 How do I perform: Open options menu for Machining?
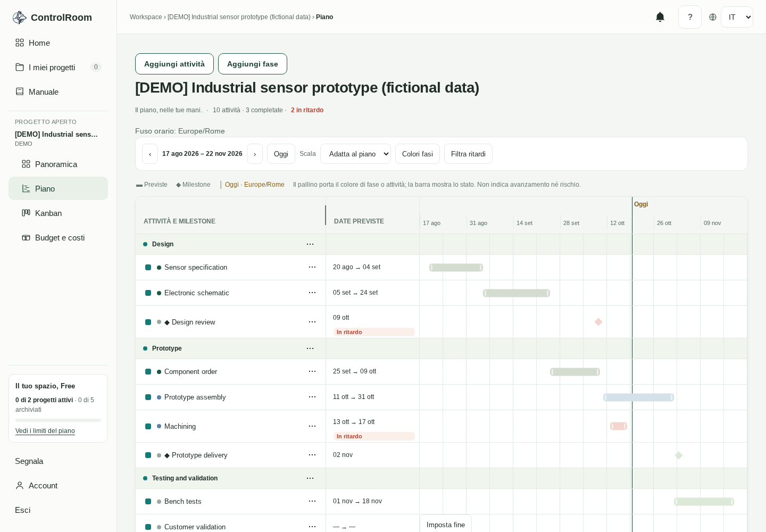point(312,426)
